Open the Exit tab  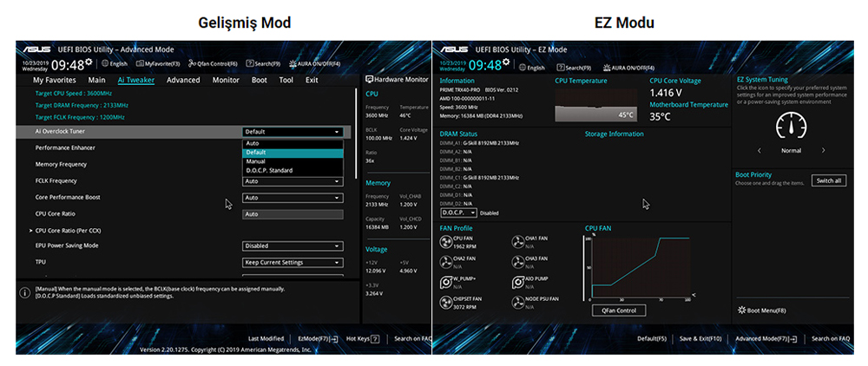point(312,80)
